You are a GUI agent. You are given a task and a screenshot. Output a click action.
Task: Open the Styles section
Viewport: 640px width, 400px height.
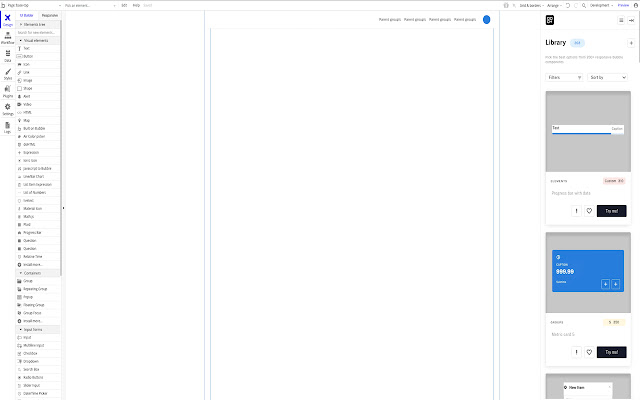[x=7, y=73]
